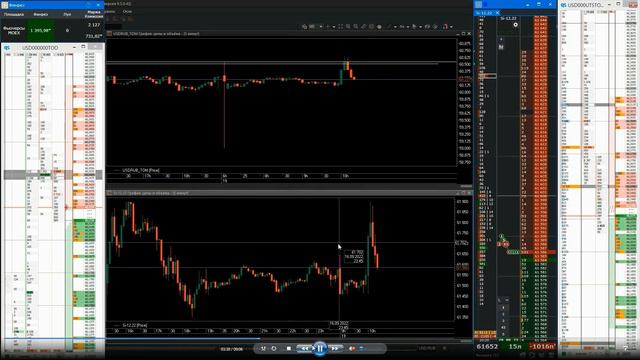Click the USD000UTSTOM order book window icon
This screenshot has height=360, width=640.
[564, 5]
